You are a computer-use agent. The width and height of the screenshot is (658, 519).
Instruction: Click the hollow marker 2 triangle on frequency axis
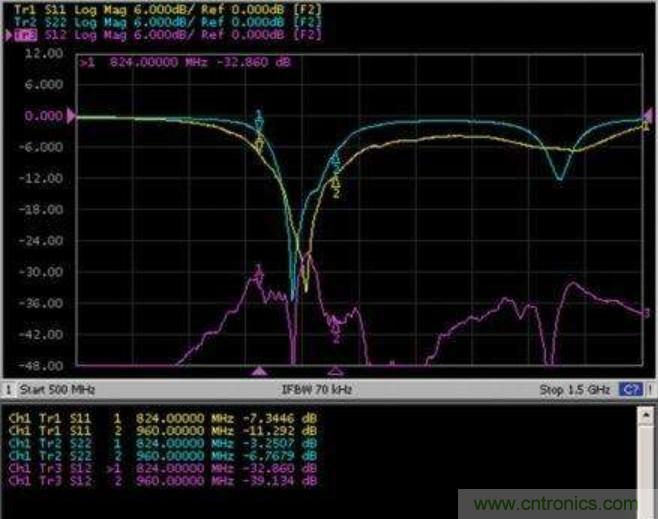[336, 370]
